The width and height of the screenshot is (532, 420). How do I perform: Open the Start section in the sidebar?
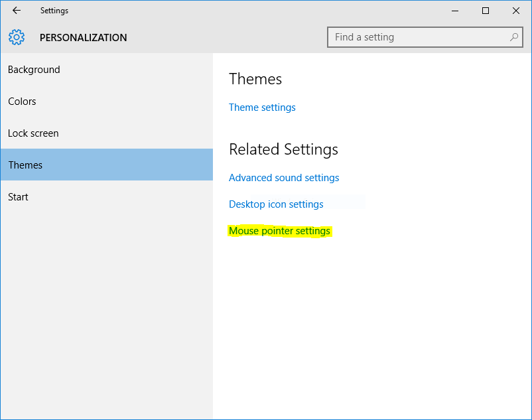click(x=18, y=197)
